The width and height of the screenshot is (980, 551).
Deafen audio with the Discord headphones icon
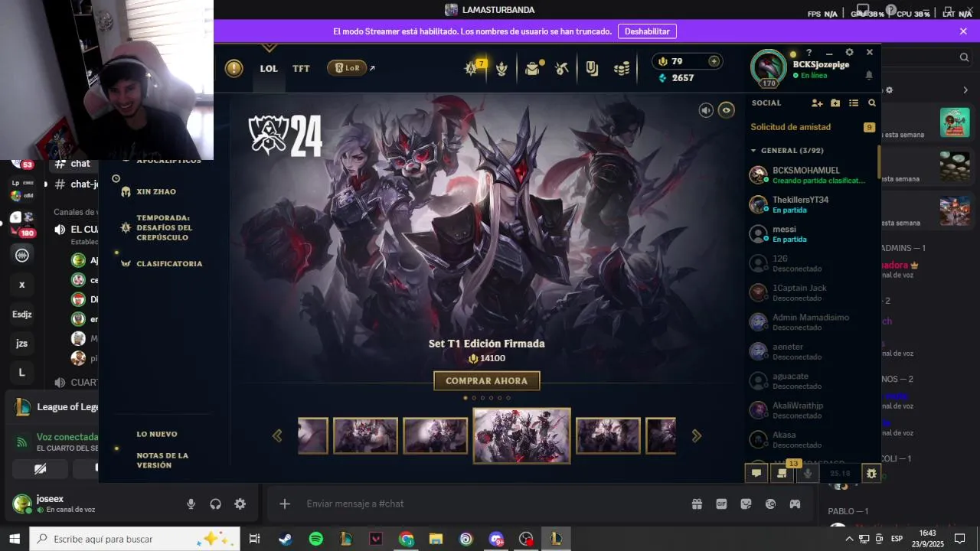(215, 504)
